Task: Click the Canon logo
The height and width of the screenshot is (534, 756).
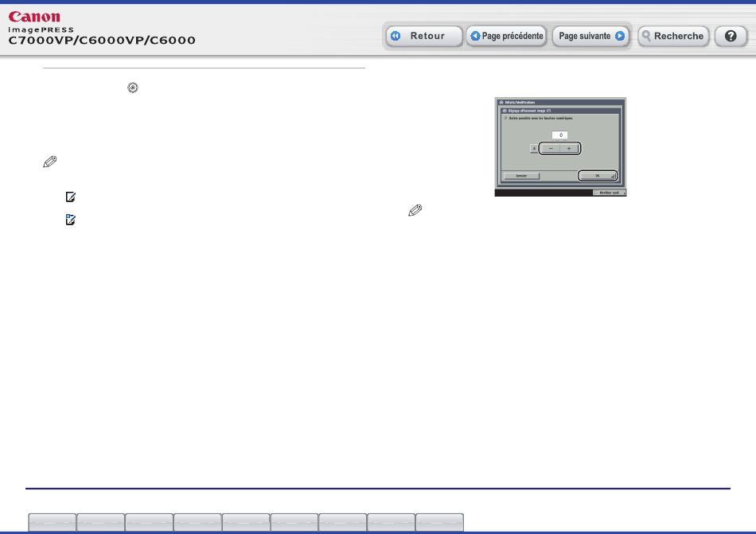Action: tap(34, 17)
